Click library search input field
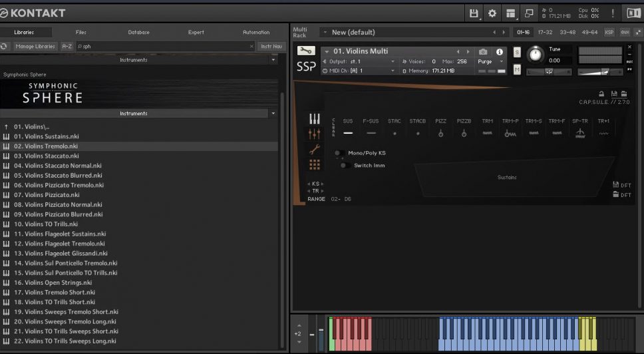The height and width of the screenshot is (354, 644). [x=164, y=47]
